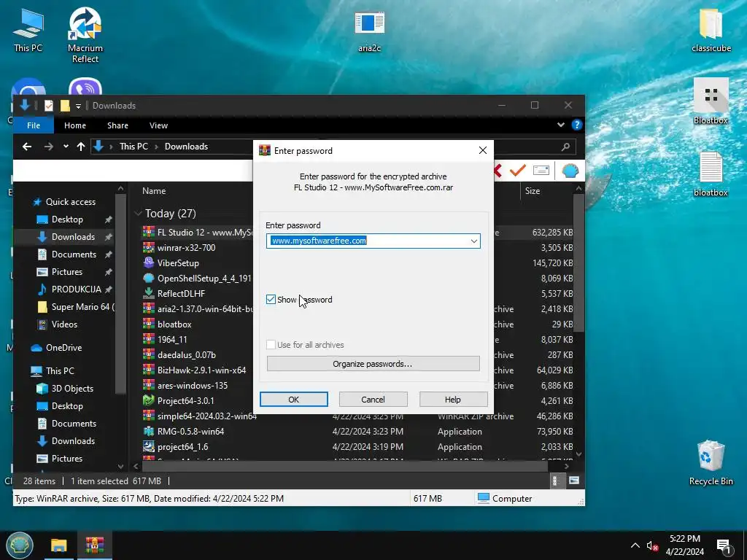Uncheck the Show password checkbox
747x560 pixels.
click(271, 300)
